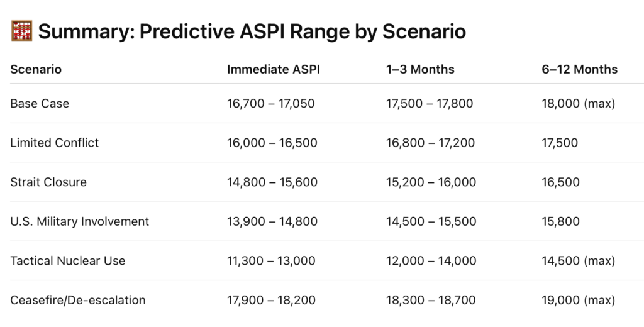Click the 11,300 – 13,000 value
Screen dimensions: 644x327
pos(271,261)
